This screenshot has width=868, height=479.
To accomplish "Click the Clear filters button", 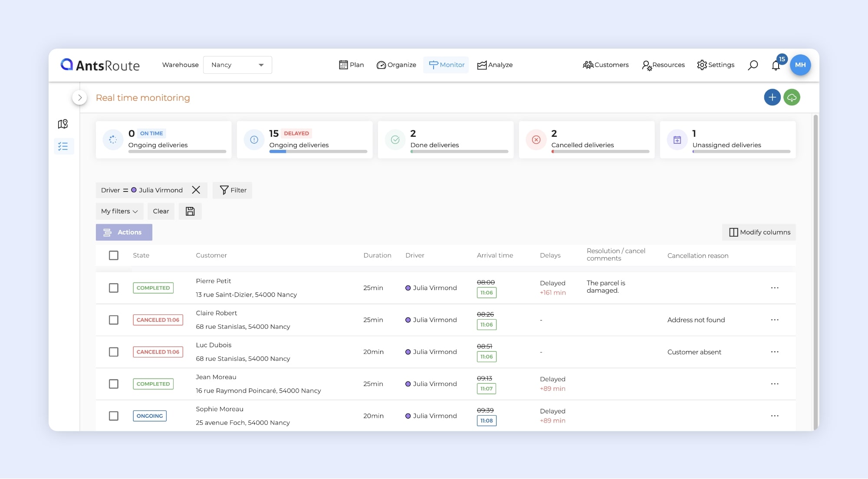I will point(161,211).
